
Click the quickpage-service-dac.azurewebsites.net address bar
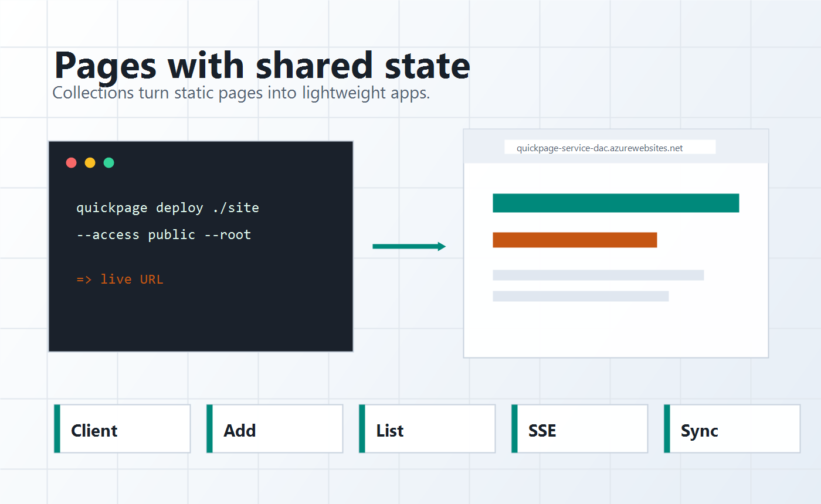click(610, 147)
